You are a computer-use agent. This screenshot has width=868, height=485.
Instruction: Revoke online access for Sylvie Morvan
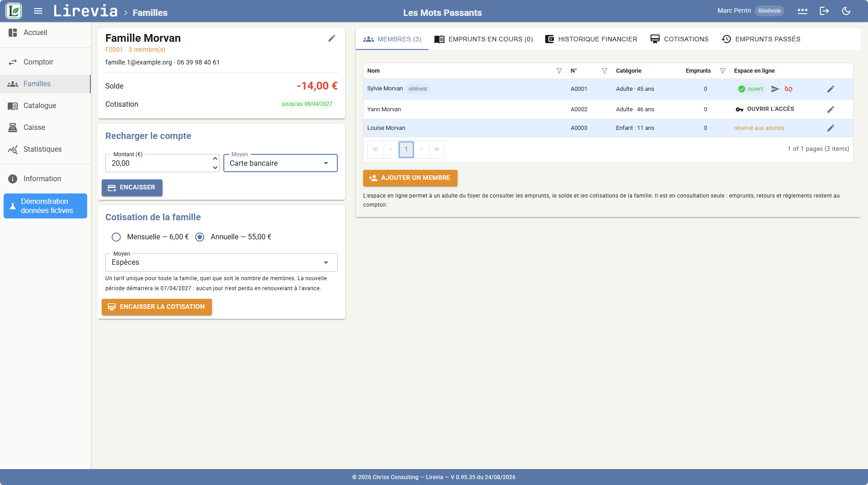point(789,89)
